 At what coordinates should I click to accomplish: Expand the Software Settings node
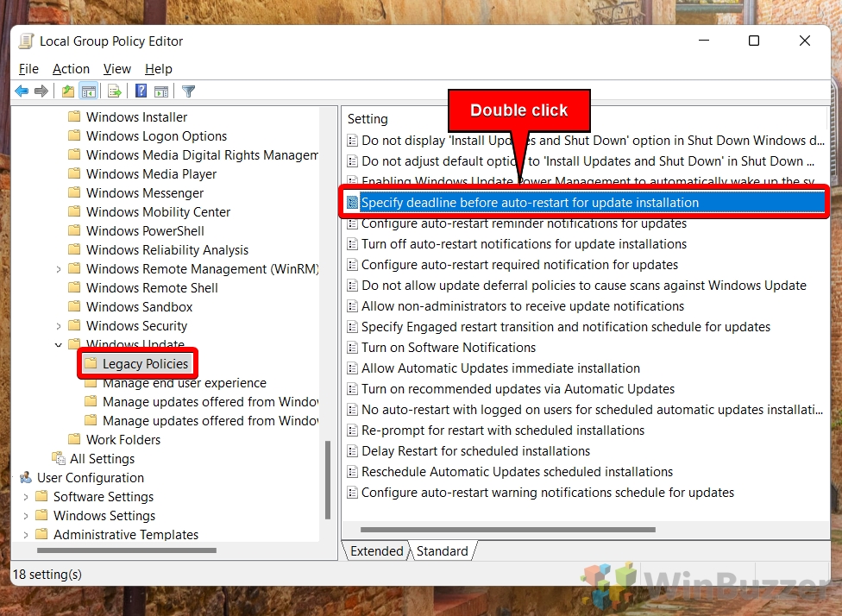point(25,497)
